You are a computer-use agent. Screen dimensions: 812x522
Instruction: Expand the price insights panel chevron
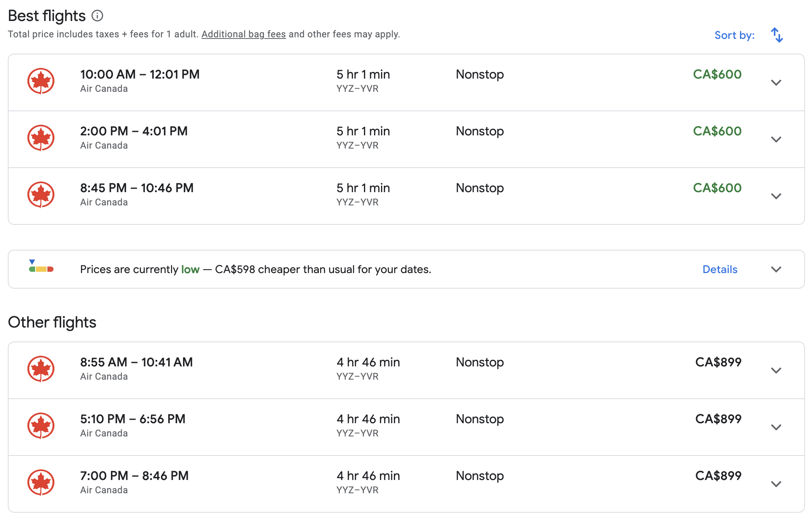click(776, 269)
